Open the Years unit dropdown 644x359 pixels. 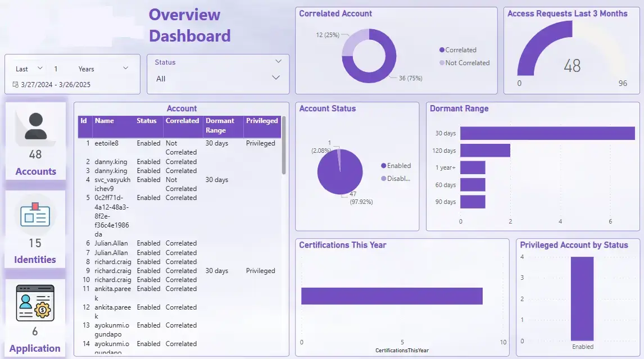tap(103, 69)
